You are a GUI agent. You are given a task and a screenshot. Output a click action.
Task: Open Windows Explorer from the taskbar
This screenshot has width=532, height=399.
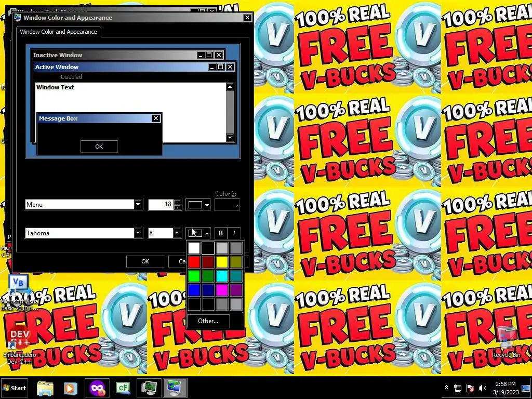click(45, 388)
